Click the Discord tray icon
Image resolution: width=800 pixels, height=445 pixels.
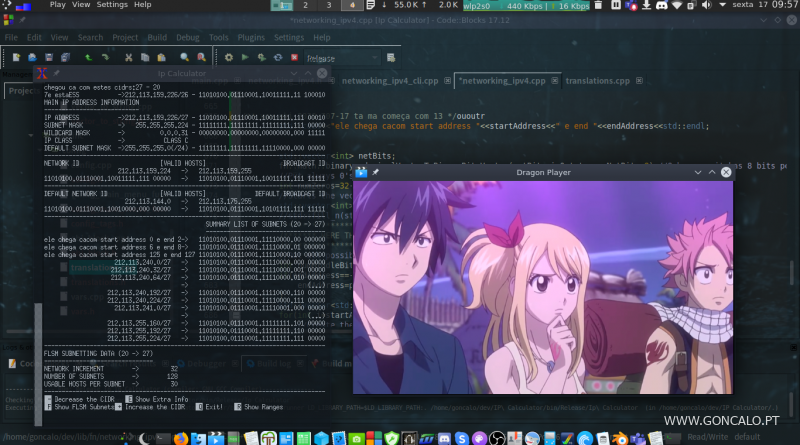662,5
